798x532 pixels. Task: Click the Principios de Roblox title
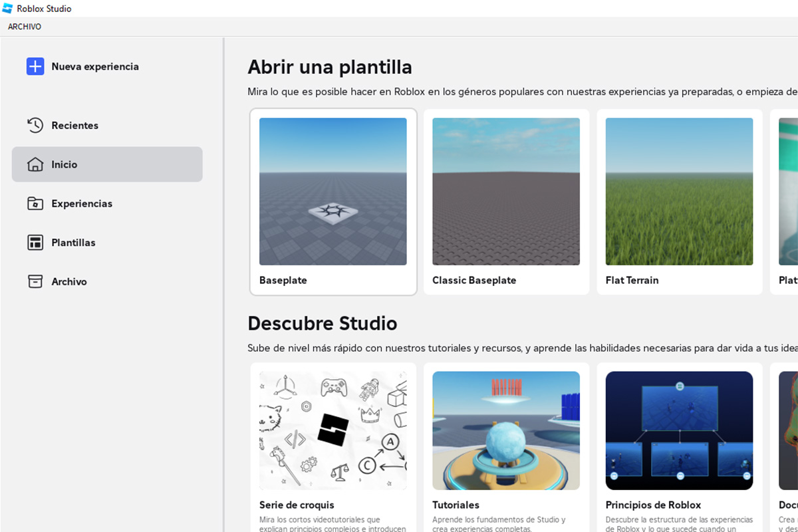653,505
